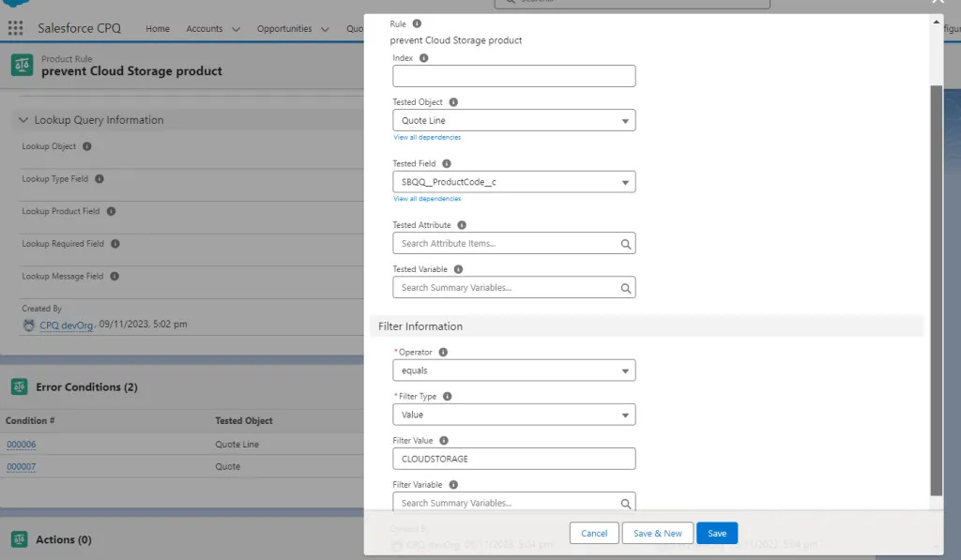Open the App Launcher grid icon
This screenshot has height=560, width=961.
click(15, 27)
